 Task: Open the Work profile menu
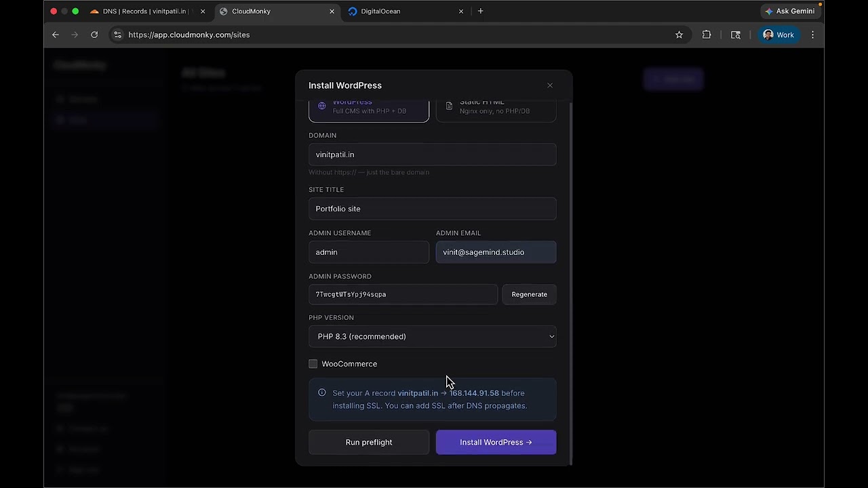point(778,35)
